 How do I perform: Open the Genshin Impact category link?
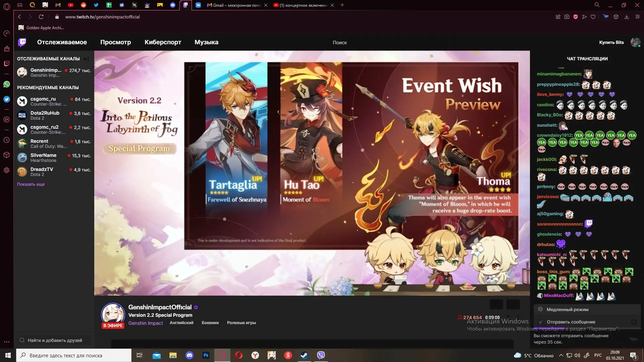tap(146, 323)
